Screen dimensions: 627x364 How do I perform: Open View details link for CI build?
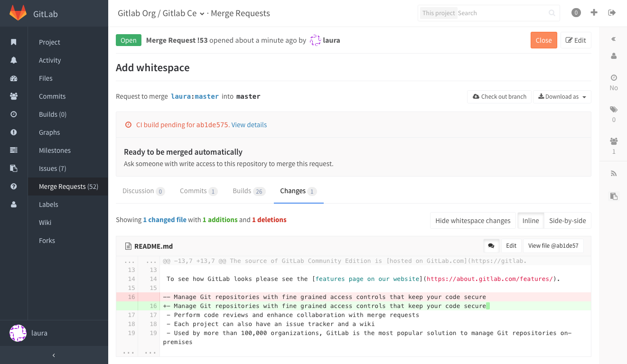point(249,125)
